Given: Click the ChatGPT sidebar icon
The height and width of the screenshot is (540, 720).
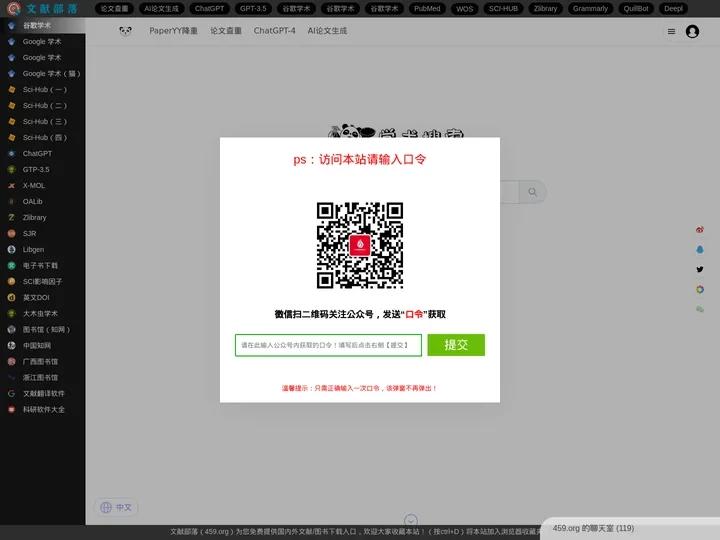Looking at the screenshot, I should (11, 153).
